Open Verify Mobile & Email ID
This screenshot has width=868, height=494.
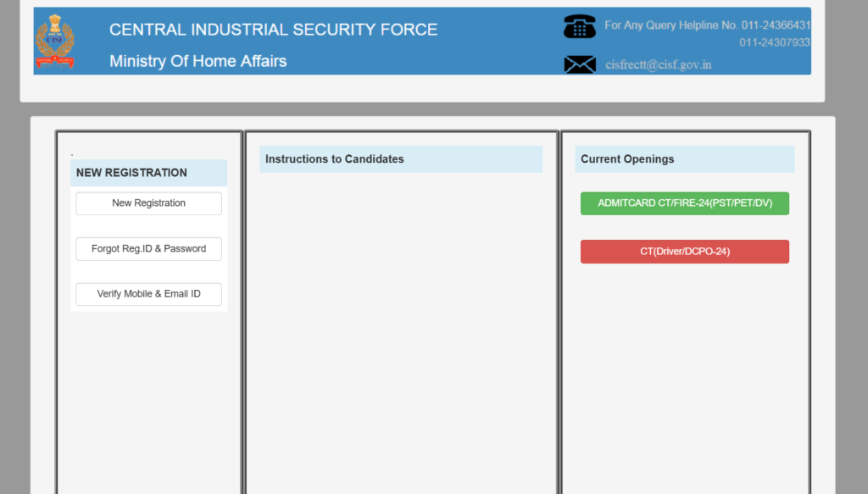(149, 294)
